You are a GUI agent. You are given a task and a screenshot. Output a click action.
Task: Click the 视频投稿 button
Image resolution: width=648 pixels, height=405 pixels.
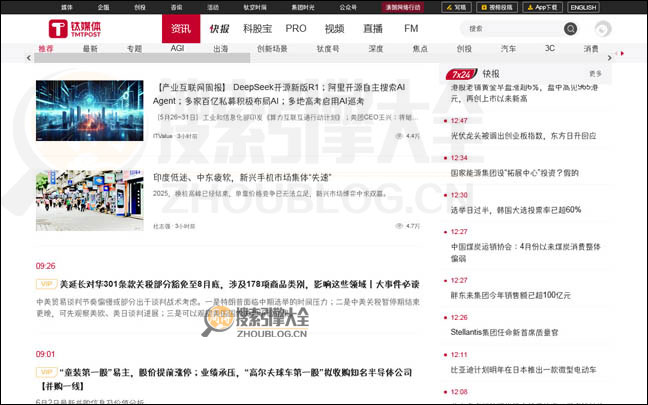(x=497, y=7)
